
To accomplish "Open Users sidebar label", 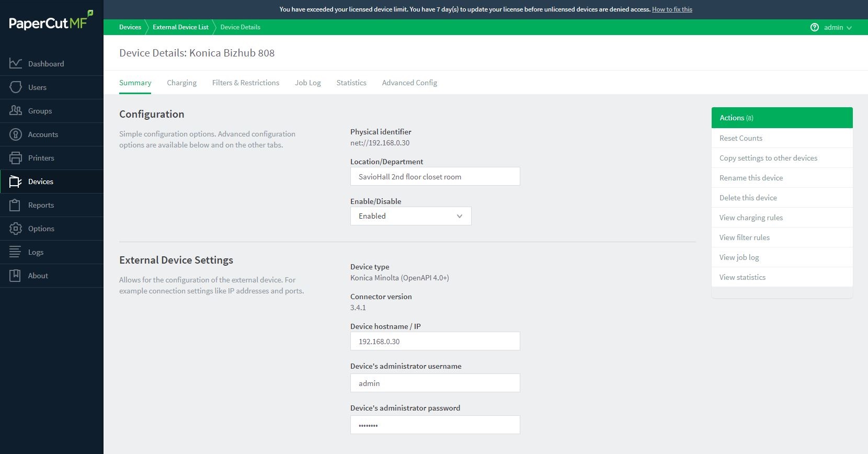I will [37, 87].
